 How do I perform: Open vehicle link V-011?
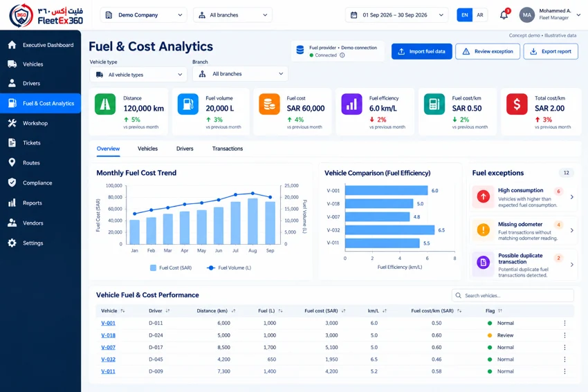pos(109,371)
